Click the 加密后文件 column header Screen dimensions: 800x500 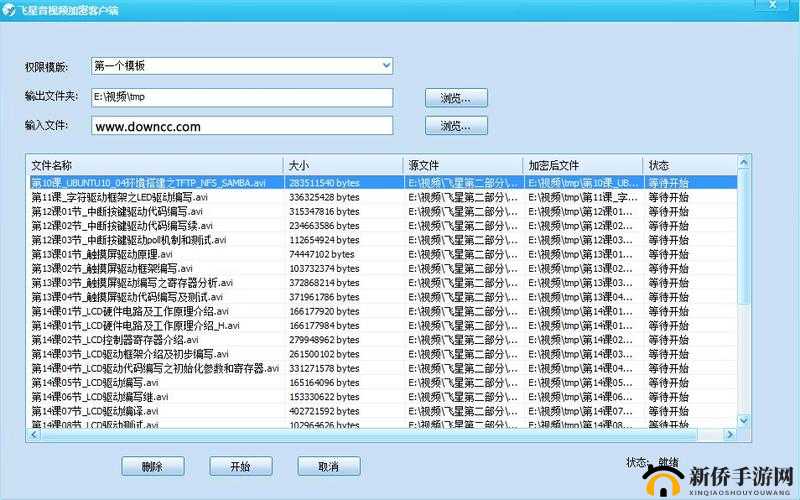[583, 165]
